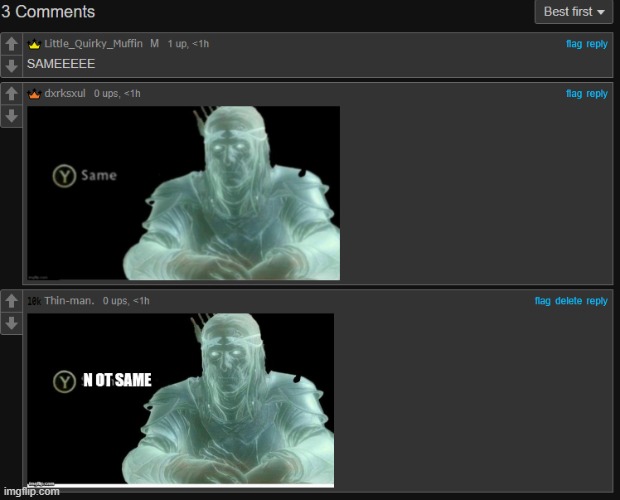Downvote Little_Quirky_Muffin's SAMEEEEE comment
The image size is (620, 500).
(x=11, y=66)
